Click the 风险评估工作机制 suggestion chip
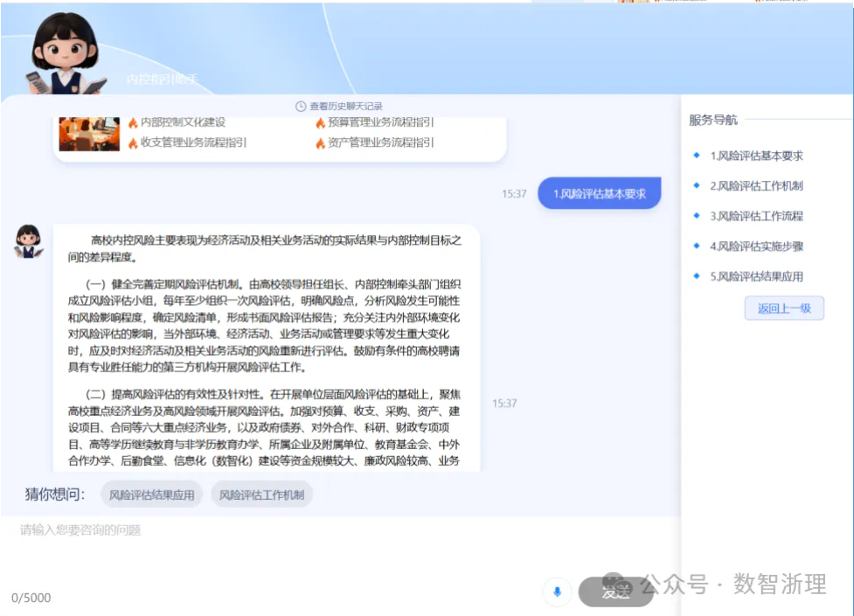Viewport: 854px width, 616px height. tap(261, 495)
